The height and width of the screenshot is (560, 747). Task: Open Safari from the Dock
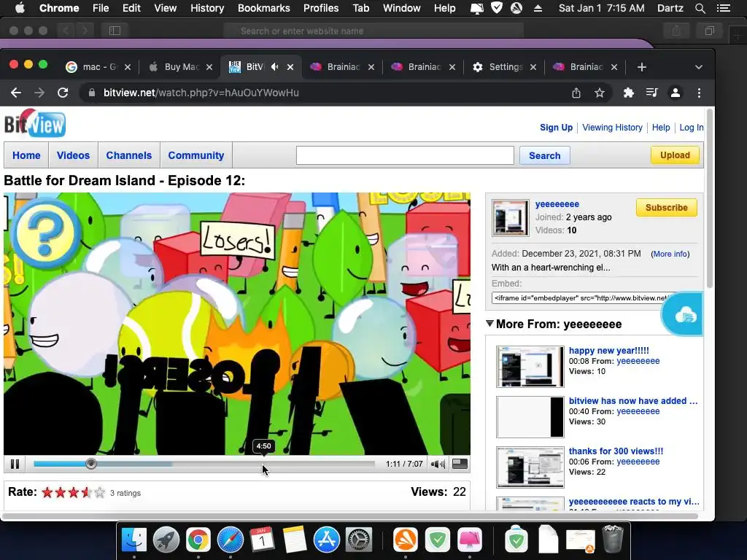(x=231, y=540)
